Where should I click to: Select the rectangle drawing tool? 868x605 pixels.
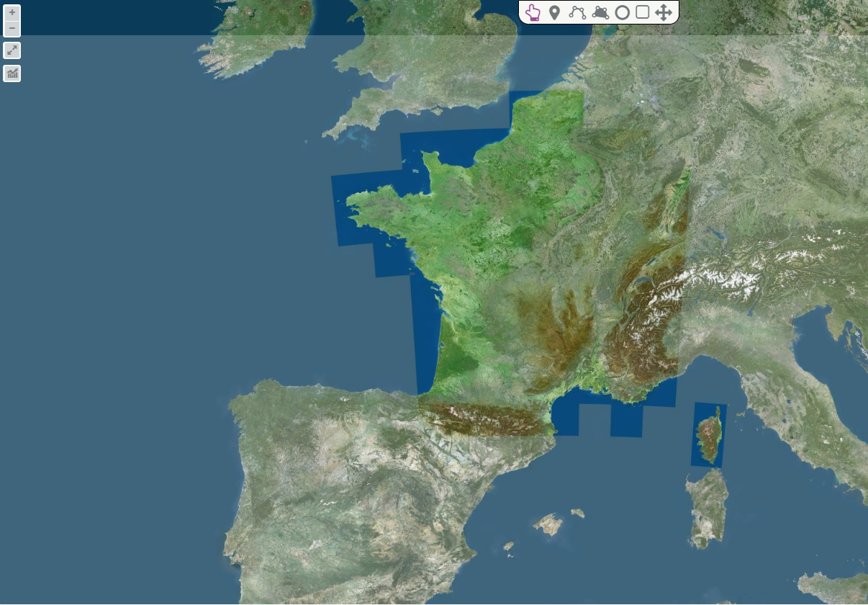tap(642, 12)
